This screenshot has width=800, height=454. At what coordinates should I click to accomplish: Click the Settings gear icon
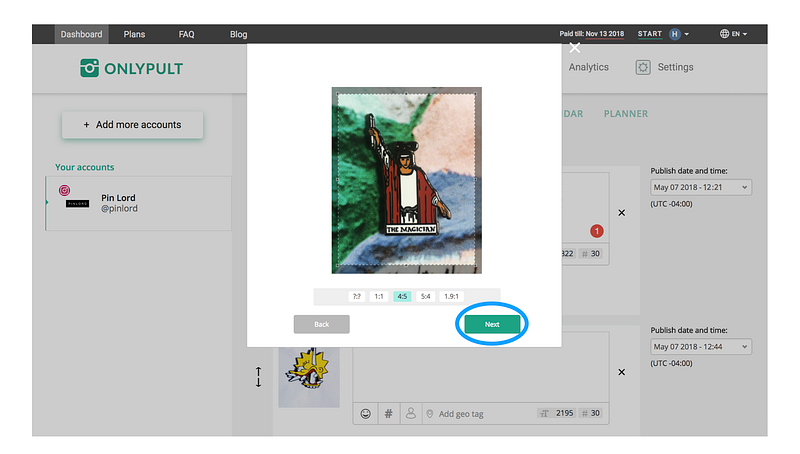(643, 67)
